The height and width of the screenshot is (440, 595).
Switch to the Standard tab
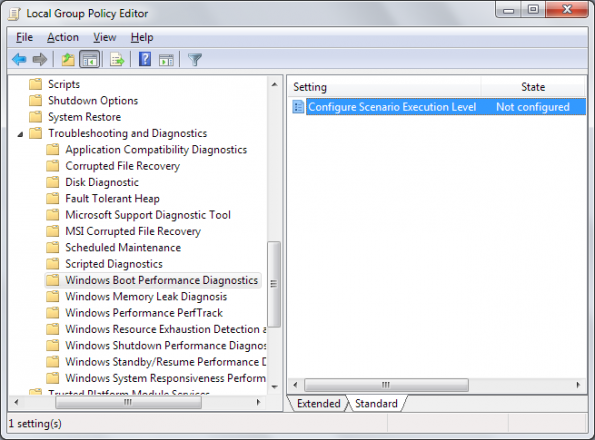coord(376,404)
